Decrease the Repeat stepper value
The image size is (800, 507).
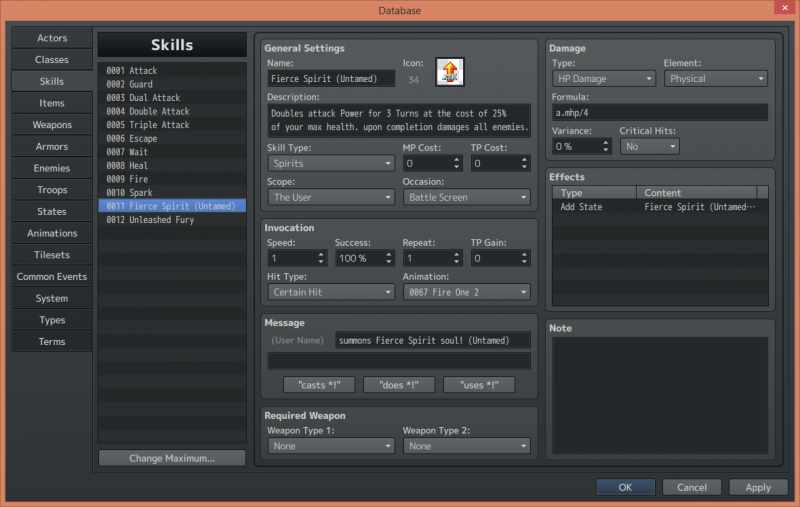(456, 262)
